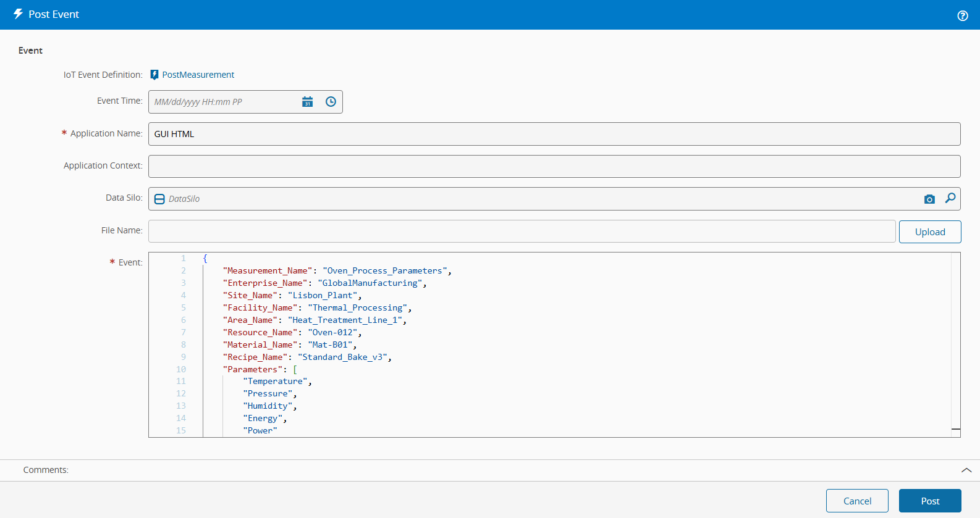Click the Upload button
Image resolution: width=980 pixels, height=518 pixels.
point(929,232)
